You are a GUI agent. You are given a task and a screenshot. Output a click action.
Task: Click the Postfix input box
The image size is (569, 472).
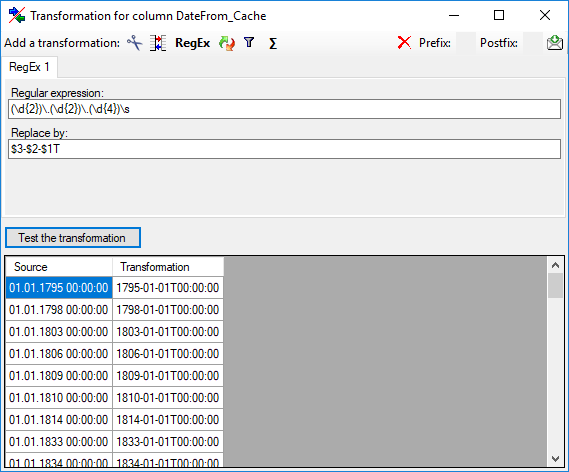[x=533, y=43]
